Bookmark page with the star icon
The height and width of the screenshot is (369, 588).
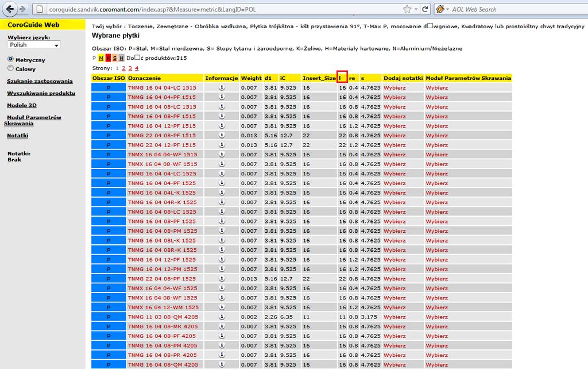[407, 9]
